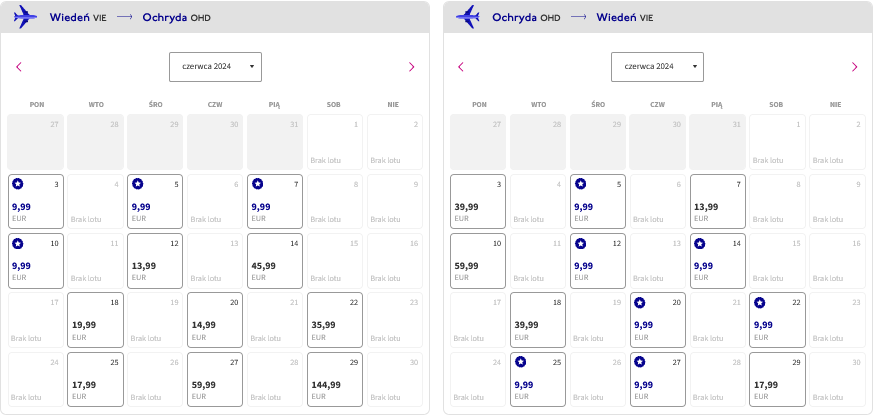
Task: Select June 25 return flight for 9,99 EUR
Action: click(538, 379)
